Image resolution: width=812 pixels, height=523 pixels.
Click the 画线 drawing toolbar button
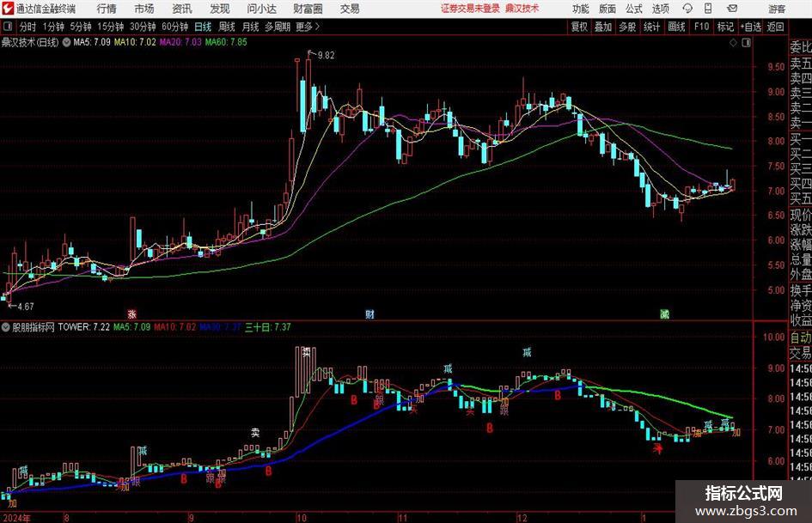[676, 27]
